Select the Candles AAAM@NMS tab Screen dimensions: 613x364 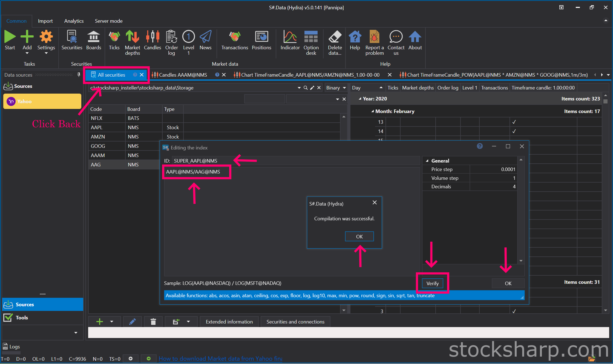pyautogui.click(x=183, y=75)
